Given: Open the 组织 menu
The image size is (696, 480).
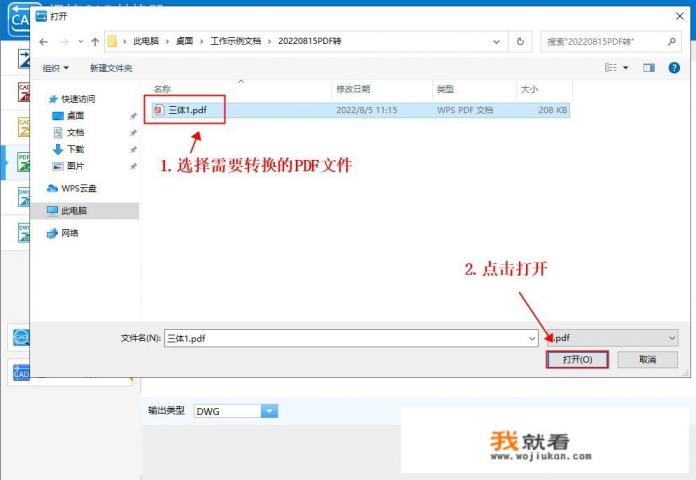Looking at the screenshot, I should tap(55, 68).
